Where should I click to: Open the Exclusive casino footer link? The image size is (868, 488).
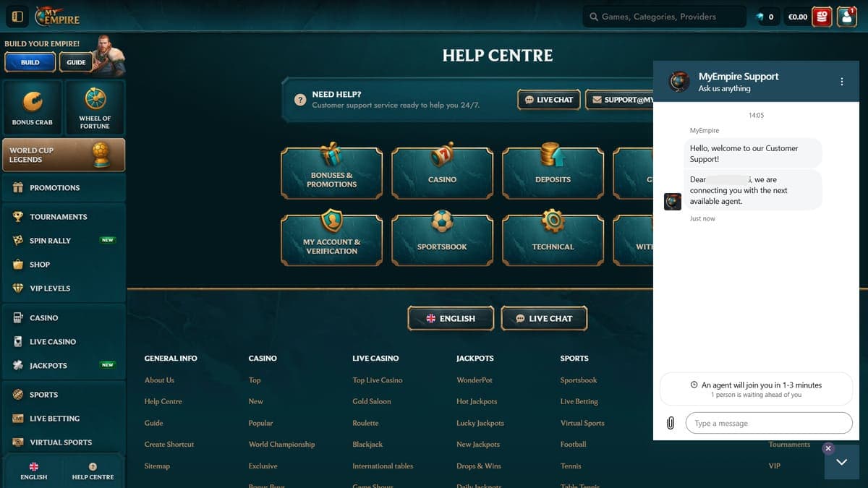coord(263,466)
